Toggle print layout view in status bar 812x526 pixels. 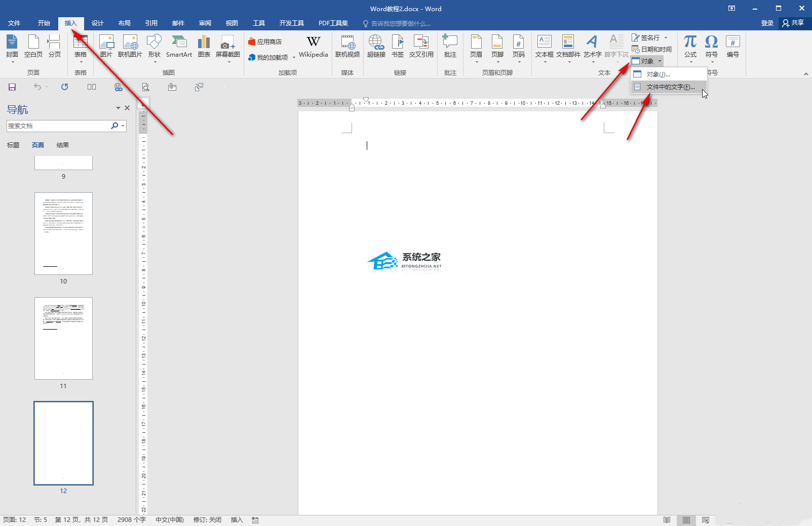click(x=686, y=520)
